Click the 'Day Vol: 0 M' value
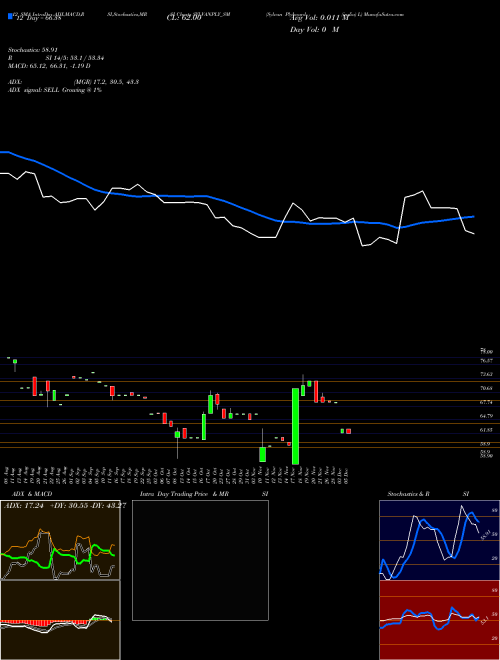Screen dimensions: 500x660 tap(314, 30)
